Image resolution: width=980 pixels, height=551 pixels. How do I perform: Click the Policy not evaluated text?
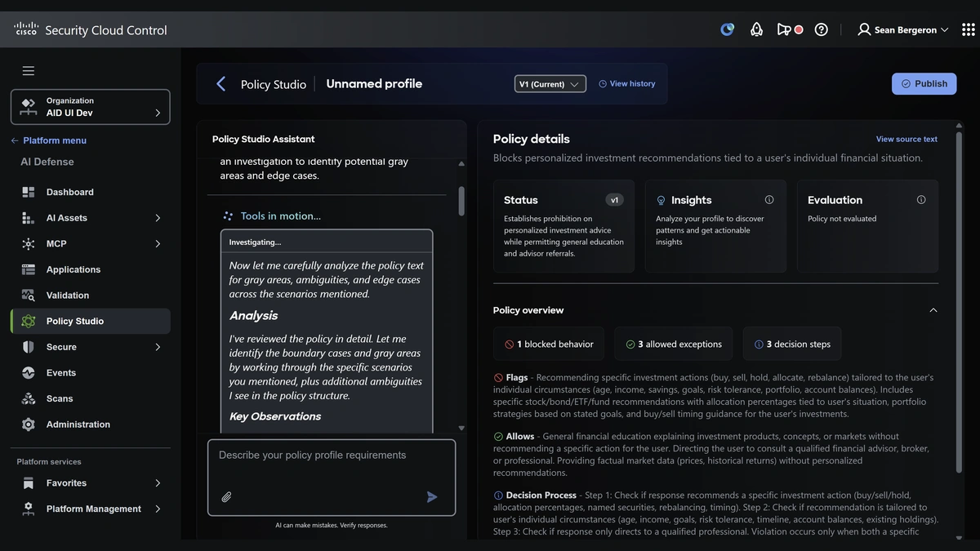842,219
